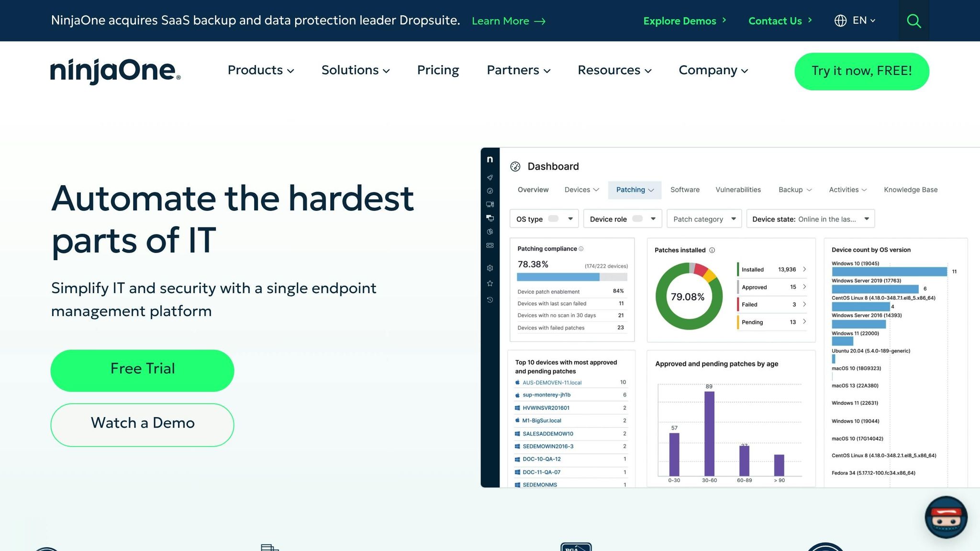The image size is (980, 551).
Task: Expand Installed patches row chevron
Action: click(804, 269)
